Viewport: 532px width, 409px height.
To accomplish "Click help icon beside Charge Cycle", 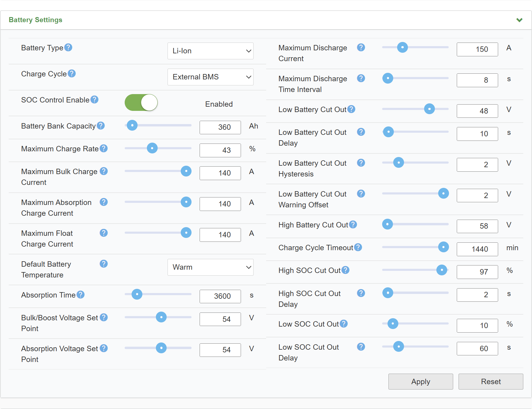I will pos(72,73).
